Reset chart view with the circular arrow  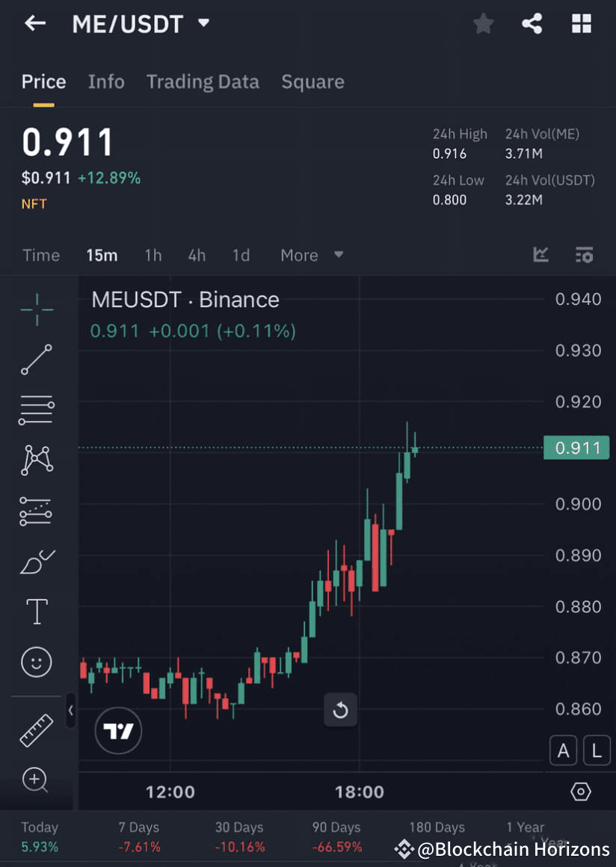coord(340,709)
